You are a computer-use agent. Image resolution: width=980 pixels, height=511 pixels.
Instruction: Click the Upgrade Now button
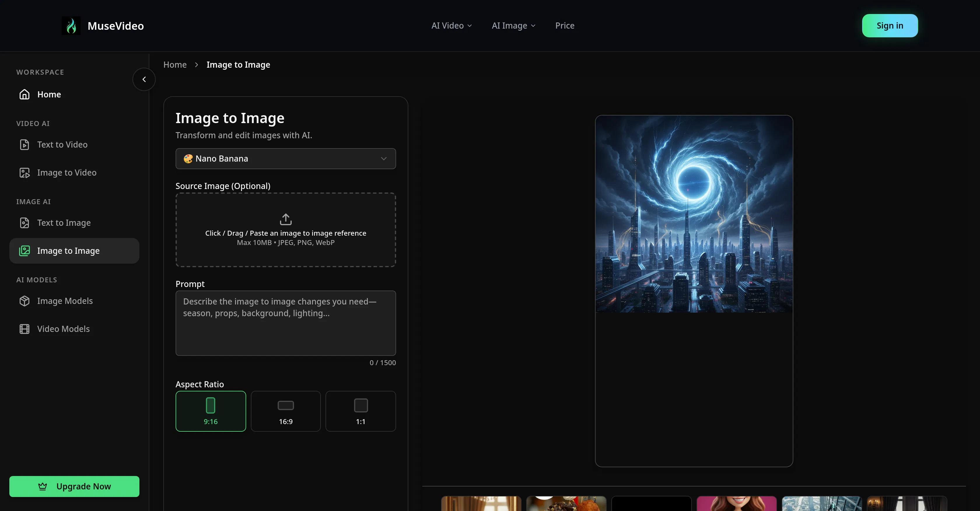pos(74,486)
